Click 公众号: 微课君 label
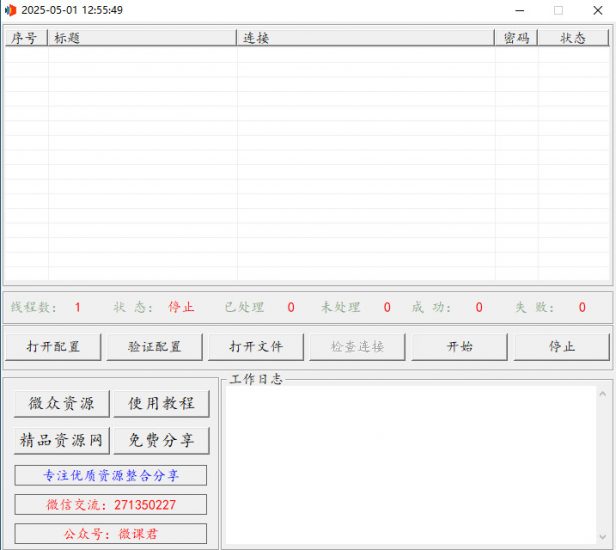The height and width of the screenshot is (550, 616). pyautogui.click(x=111, y=534)
